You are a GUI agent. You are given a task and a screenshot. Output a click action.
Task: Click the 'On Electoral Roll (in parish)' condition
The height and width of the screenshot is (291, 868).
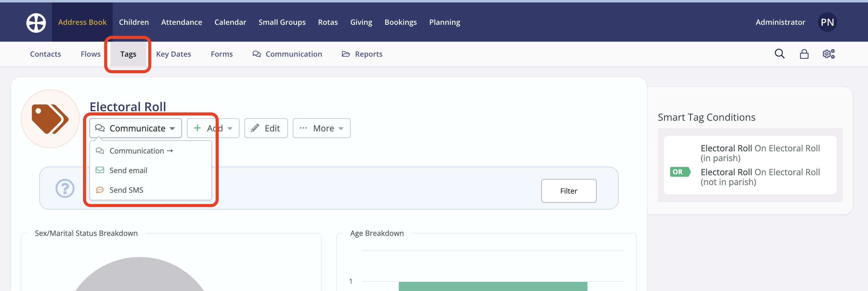[760, 153]
